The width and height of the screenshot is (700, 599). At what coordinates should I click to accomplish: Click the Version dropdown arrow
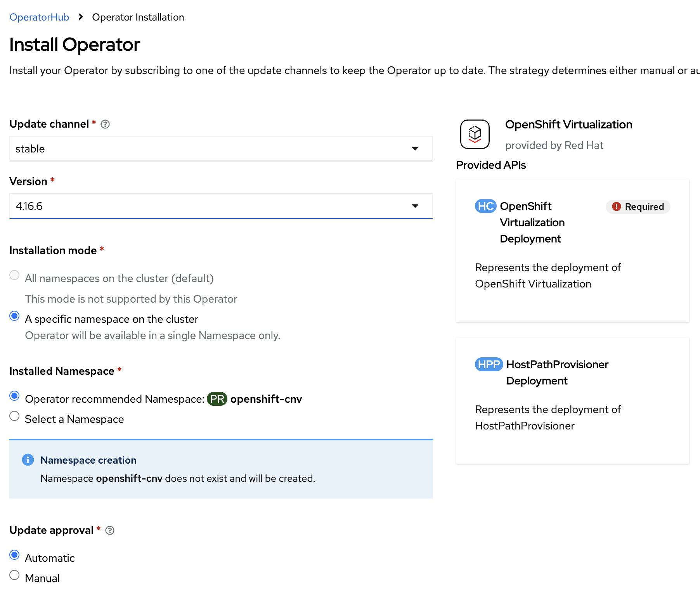tap(415, 206)
